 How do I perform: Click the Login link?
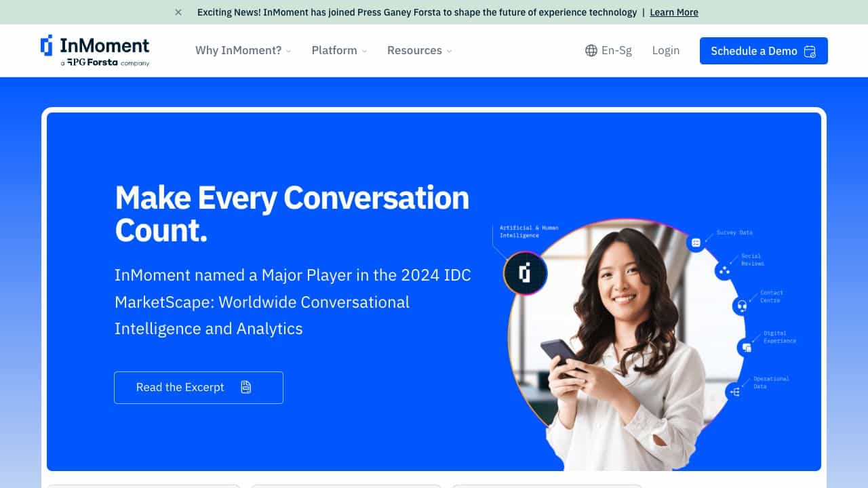tap(665, 51)
